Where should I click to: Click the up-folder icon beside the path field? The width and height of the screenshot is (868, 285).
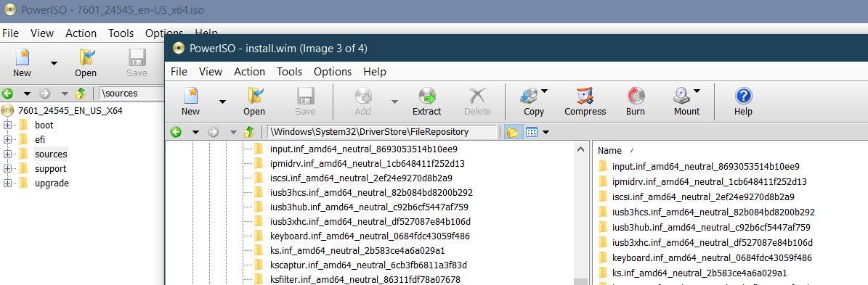pyautogui.click(x=250, y=132)
